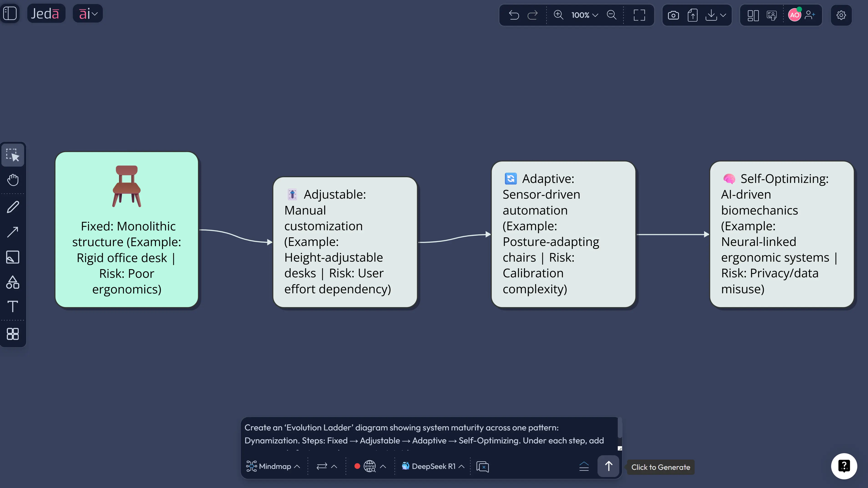
Task: Open settings with the gear icon
Action: click(x=841, y=15)
